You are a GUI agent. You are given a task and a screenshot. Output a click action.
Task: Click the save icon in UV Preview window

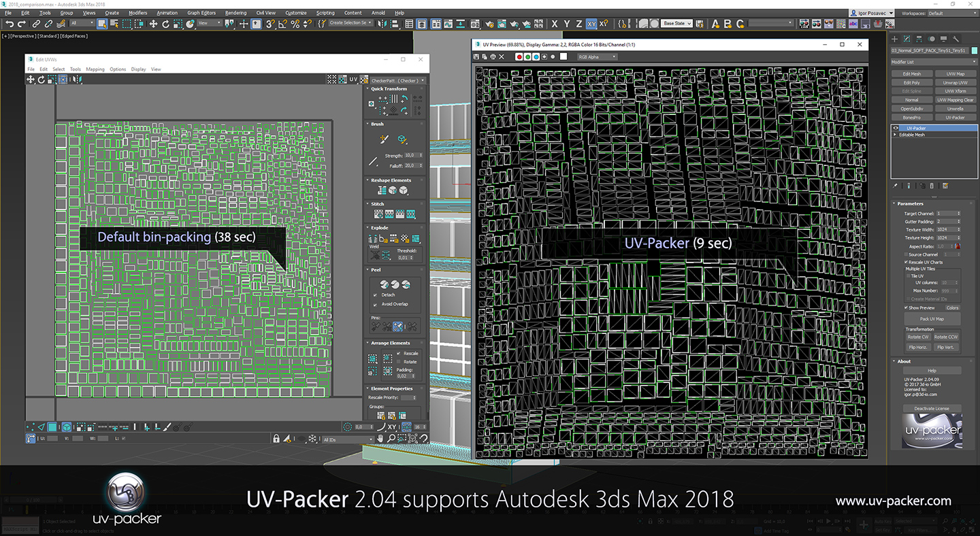click(478, 57)
